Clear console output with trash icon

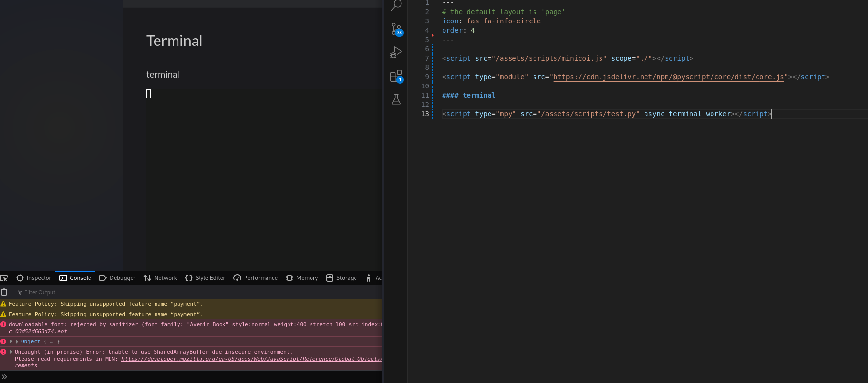tap(4, 292)
